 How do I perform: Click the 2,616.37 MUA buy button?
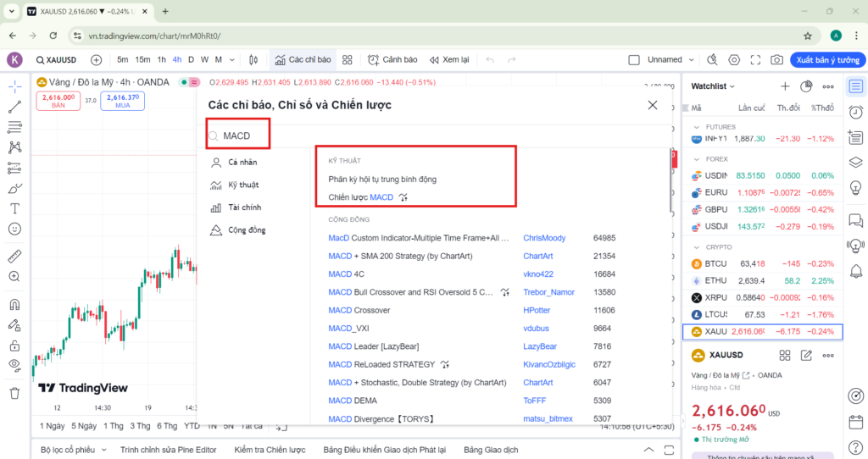coord(122,101)
